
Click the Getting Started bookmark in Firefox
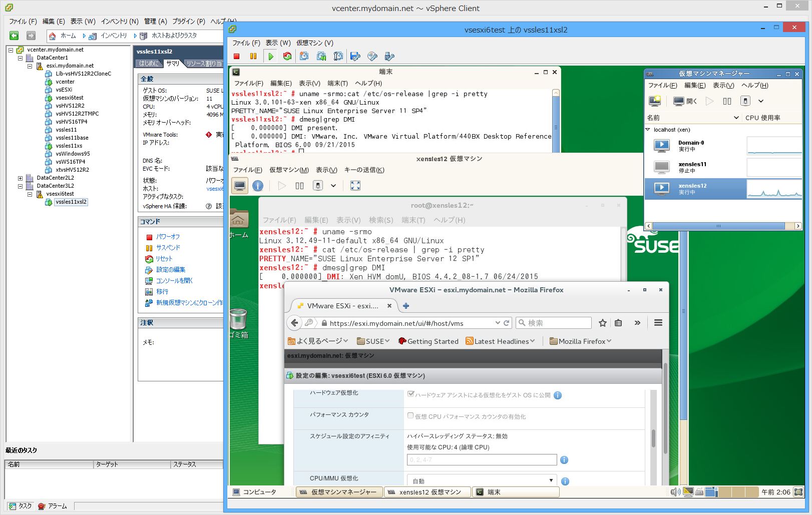click(428, 341)
